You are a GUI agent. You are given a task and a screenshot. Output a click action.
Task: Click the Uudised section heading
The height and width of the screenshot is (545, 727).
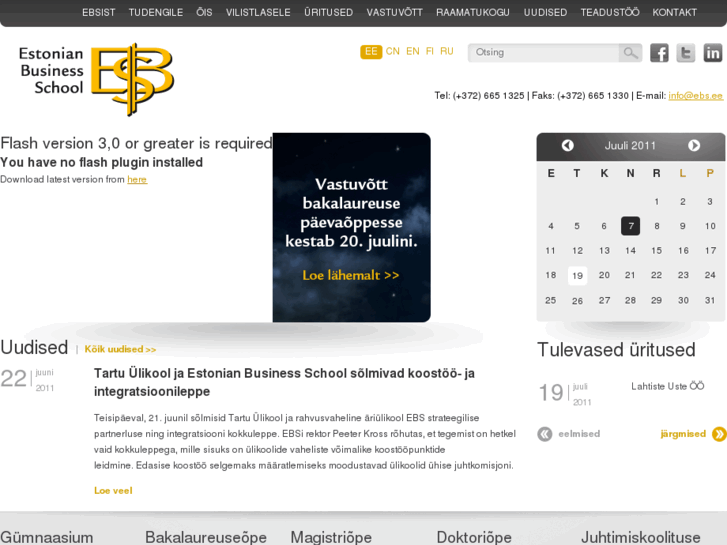point(34,347)
